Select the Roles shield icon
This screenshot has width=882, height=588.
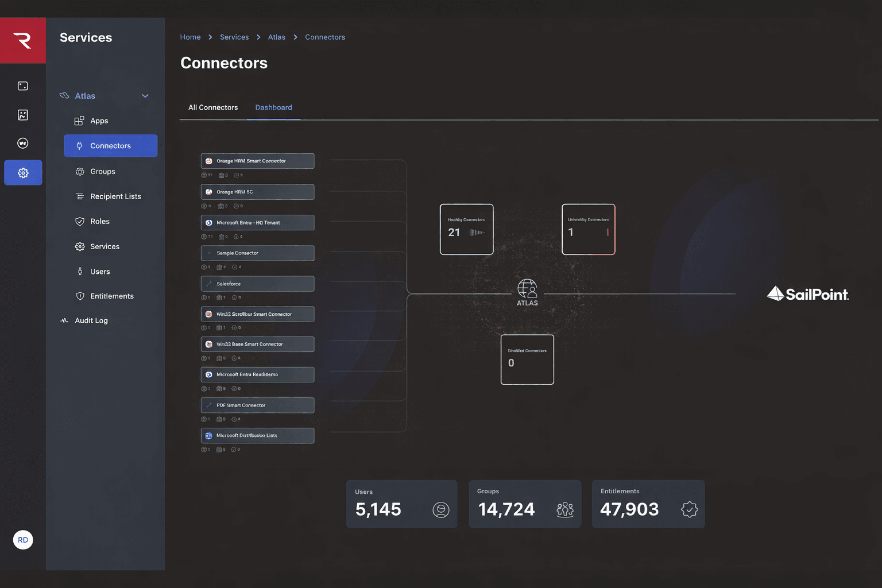(x=79, y=221)
